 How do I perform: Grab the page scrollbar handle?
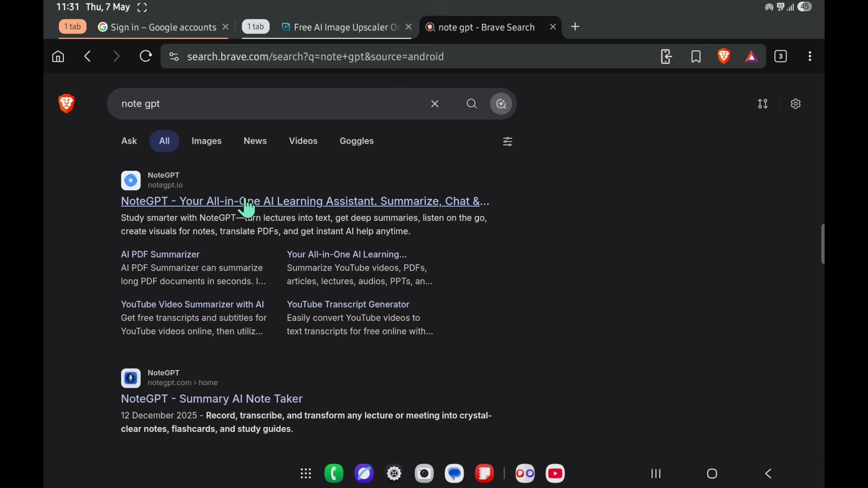point(823,244)
